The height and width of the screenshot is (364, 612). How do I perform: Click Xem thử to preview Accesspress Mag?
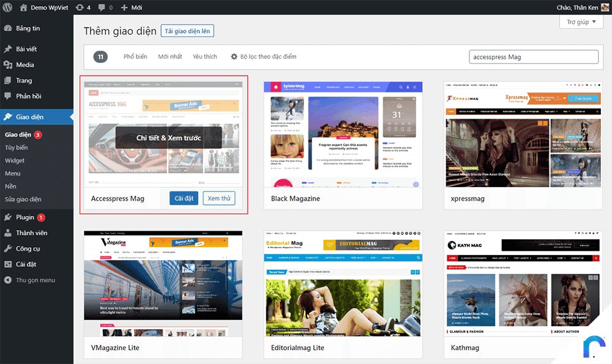point(219,198)
